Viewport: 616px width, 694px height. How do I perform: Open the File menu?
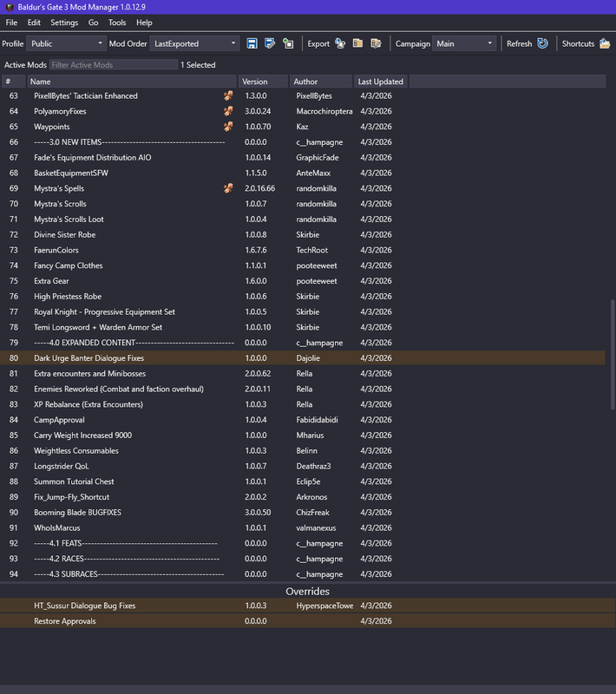pos(11,23)
